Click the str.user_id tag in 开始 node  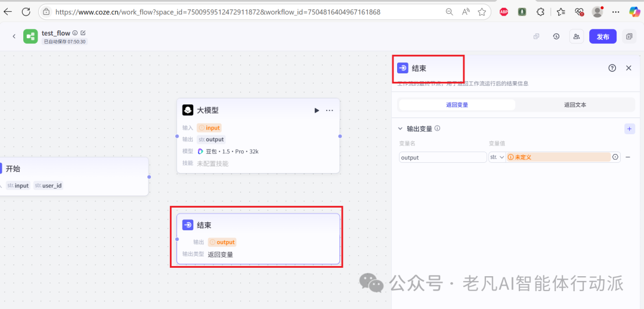(48, 186)
